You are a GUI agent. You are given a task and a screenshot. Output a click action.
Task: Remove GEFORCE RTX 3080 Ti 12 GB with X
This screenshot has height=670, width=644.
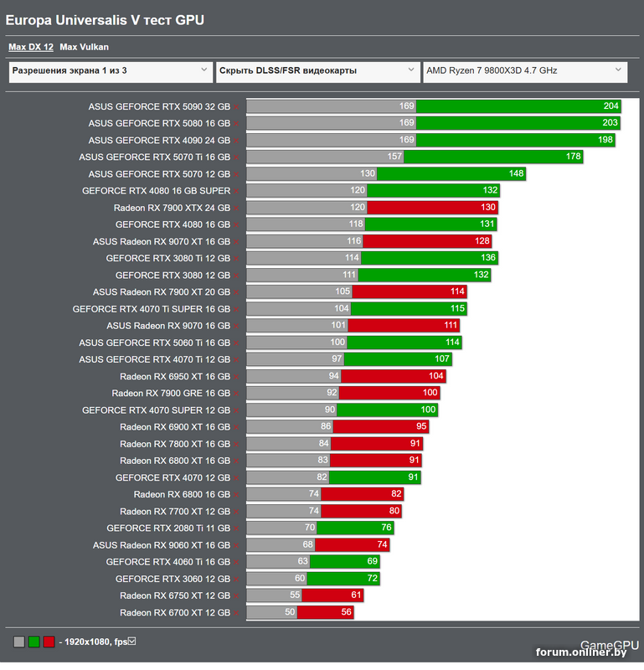coord(236,259)
